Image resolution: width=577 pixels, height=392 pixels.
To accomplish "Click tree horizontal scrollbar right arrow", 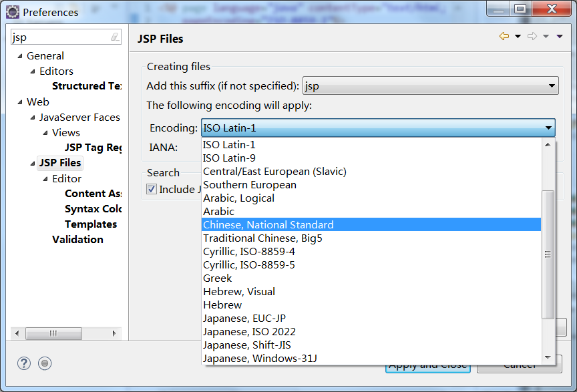I will pos(114,333).
